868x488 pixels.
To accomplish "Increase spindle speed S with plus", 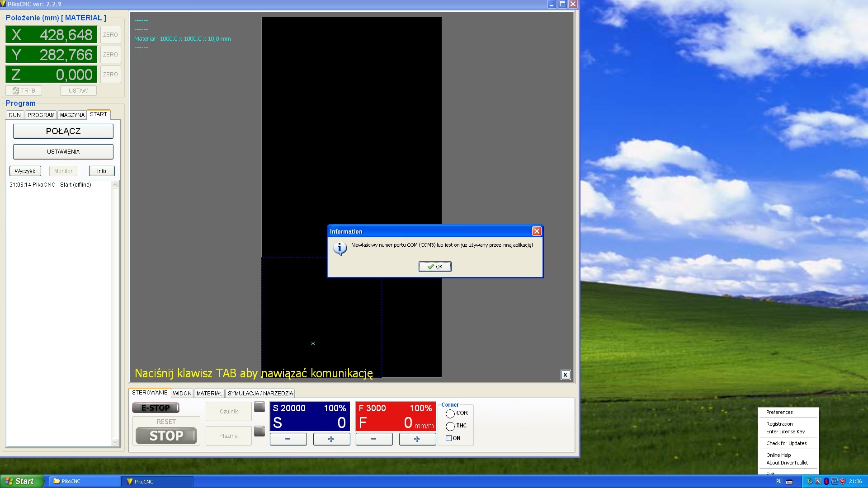I will click(331, 439).
